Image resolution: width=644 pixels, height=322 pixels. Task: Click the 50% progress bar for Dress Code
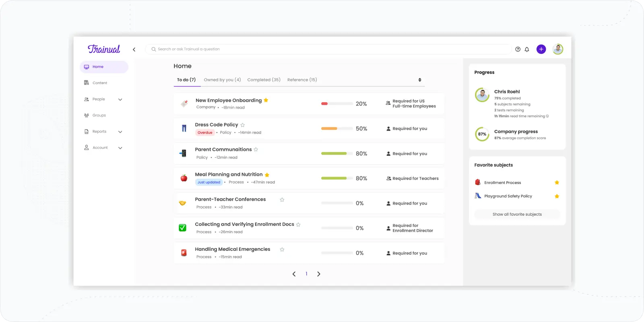coord(337,128)
